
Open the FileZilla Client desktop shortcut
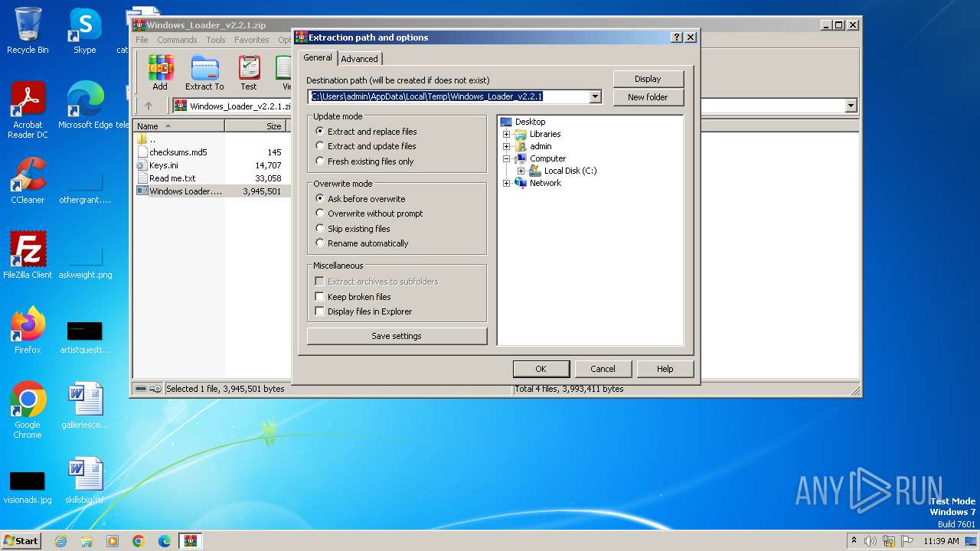tap(28, 256)
